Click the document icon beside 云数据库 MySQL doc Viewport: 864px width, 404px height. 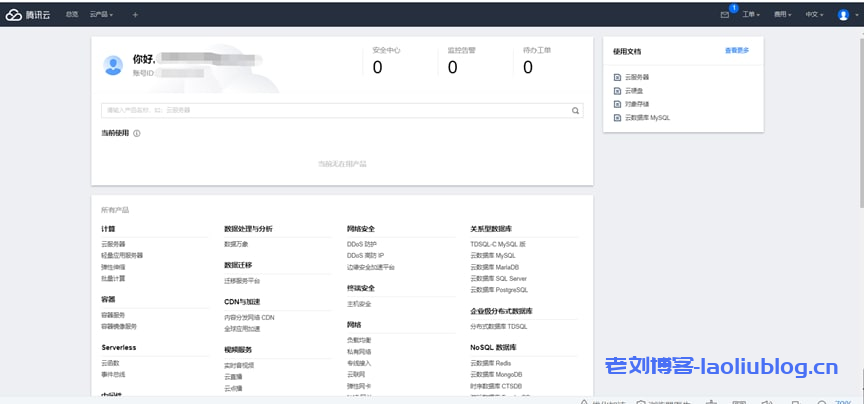(x=617, y=117)
